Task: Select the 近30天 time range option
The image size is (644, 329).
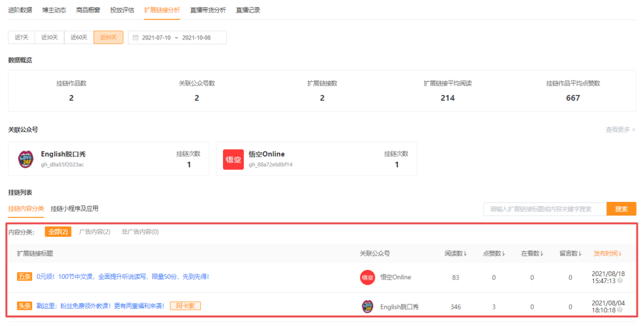Action: (49, 38)
